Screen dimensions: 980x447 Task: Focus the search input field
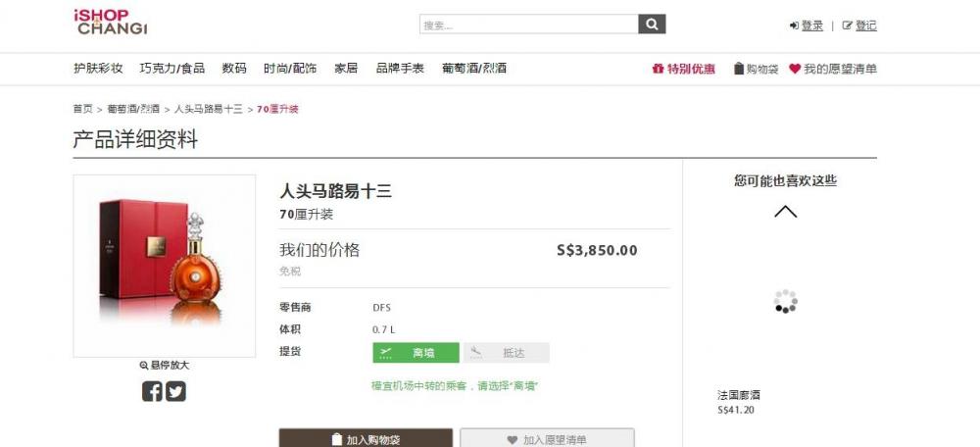(529, 25)
